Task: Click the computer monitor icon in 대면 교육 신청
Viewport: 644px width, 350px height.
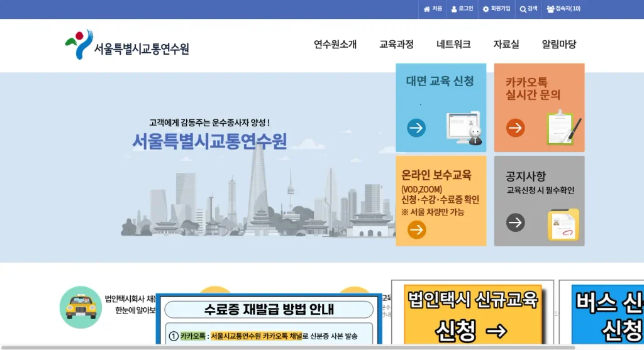Action: pos(464,128)
